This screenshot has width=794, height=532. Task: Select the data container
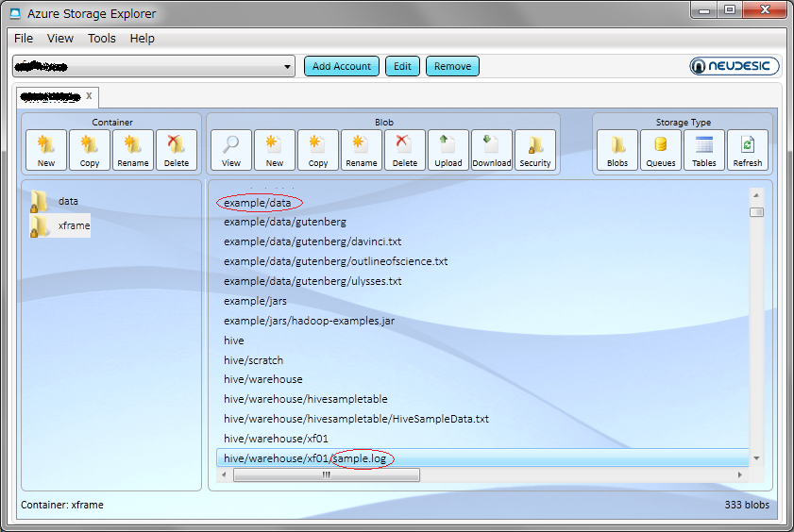(x=68, y=202)
